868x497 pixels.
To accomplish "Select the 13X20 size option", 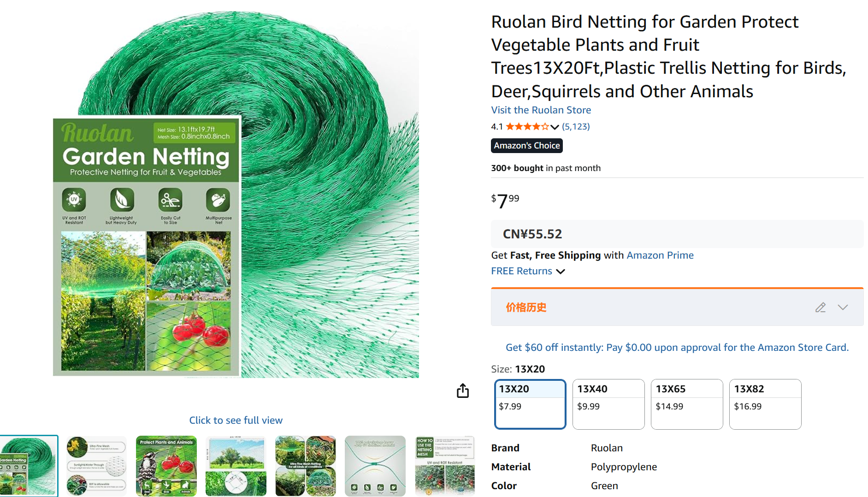I will coord(530,404).
